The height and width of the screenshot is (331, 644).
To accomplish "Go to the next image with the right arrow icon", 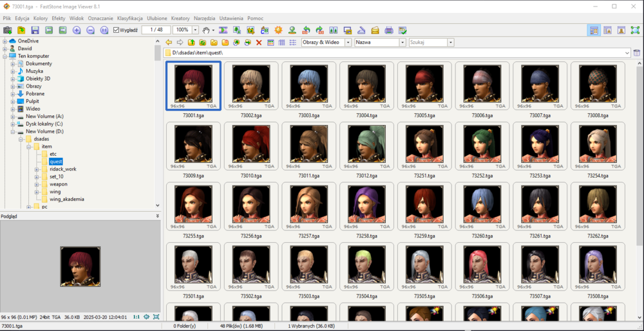I will (63, 30).
